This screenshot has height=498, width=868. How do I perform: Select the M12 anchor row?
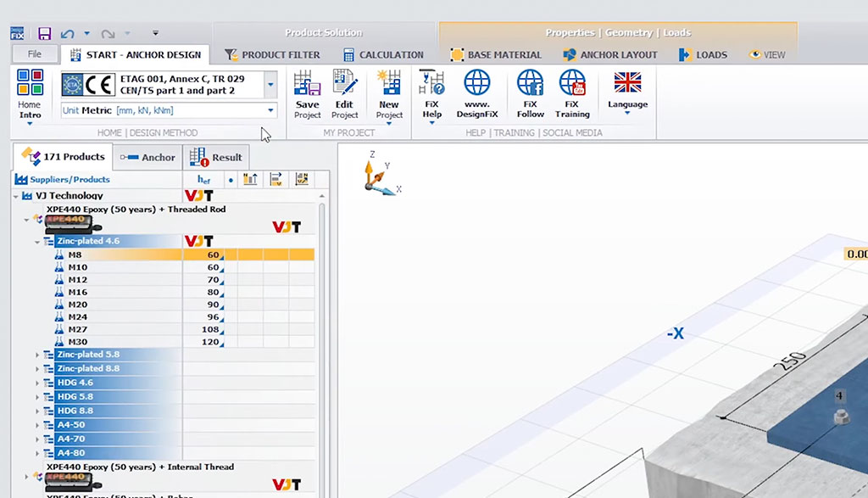[184, 280]
